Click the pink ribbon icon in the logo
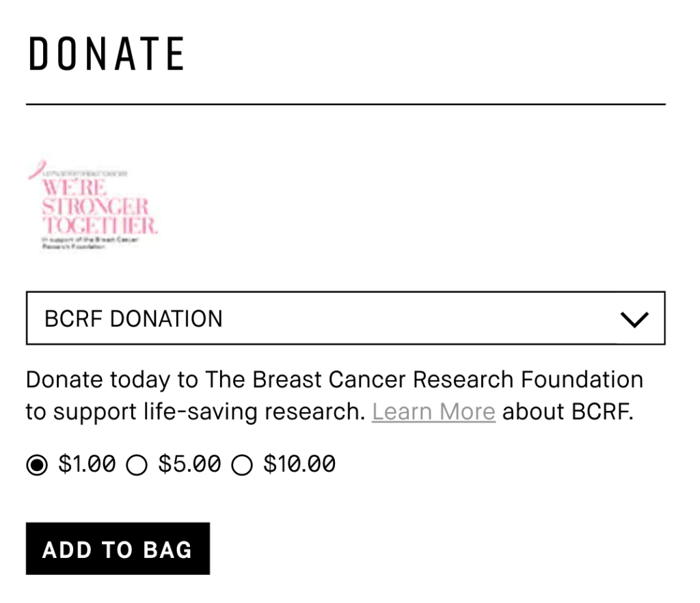The width and height of the screenshot is (700, 603). tap(36, 169)
